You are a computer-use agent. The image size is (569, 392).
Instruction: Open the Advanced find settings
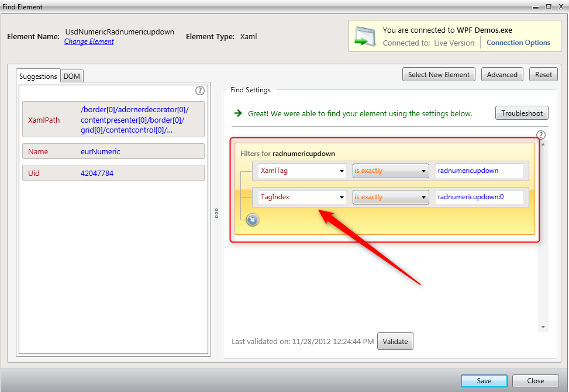(x=502, y=74)
